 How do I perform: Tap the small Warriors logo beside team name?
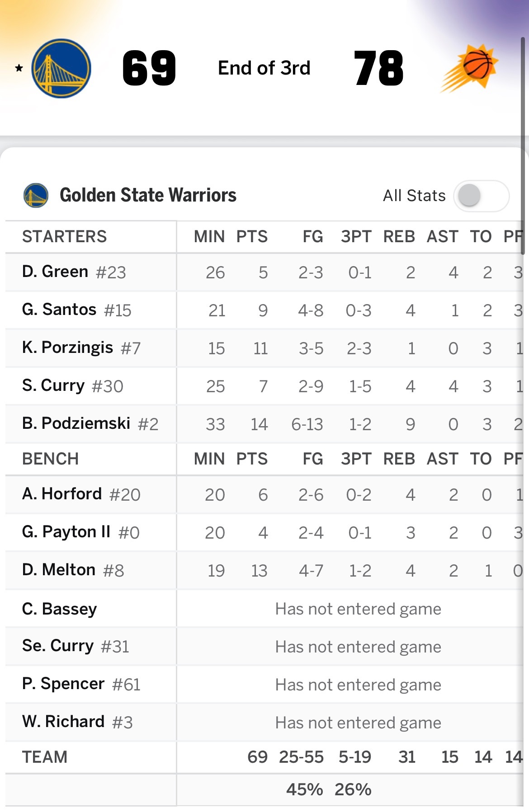(x=36, y=195)
